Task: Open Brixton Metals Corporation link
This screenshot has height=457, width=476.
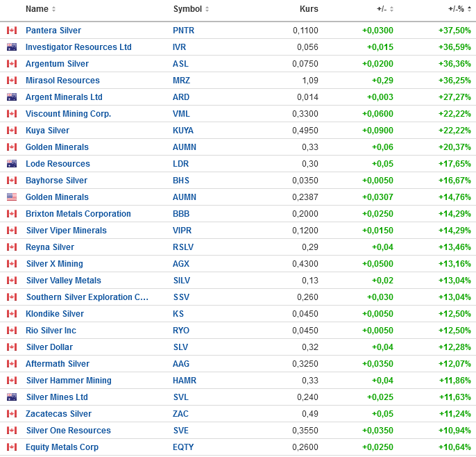Action: [78, 214]
